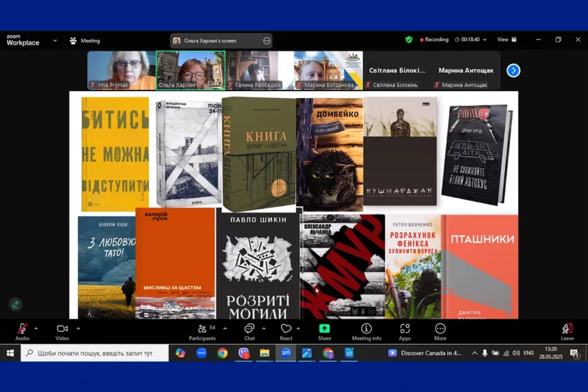Image resolution: width=588 pixels, height=392 pixels.
Task: Open the active Zoom meeting taskbar icon
Action: (x=286, y=353)
